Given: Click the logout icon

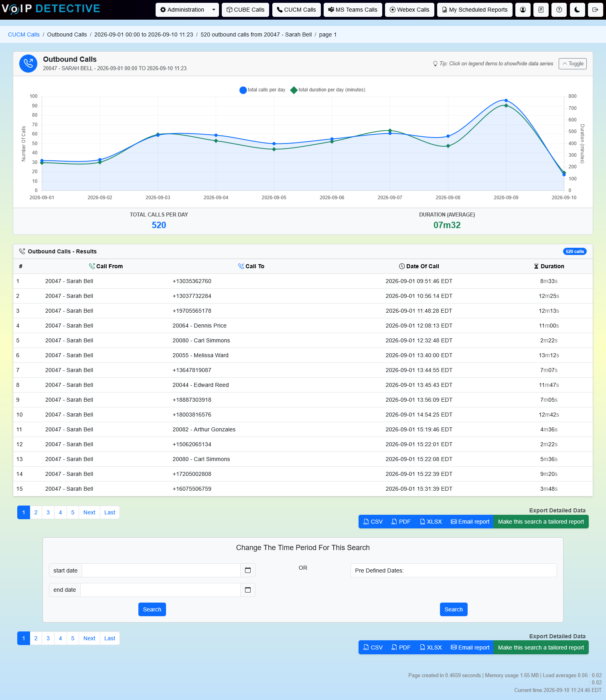Looking at the screenshot, I should (x=595, y=10).
